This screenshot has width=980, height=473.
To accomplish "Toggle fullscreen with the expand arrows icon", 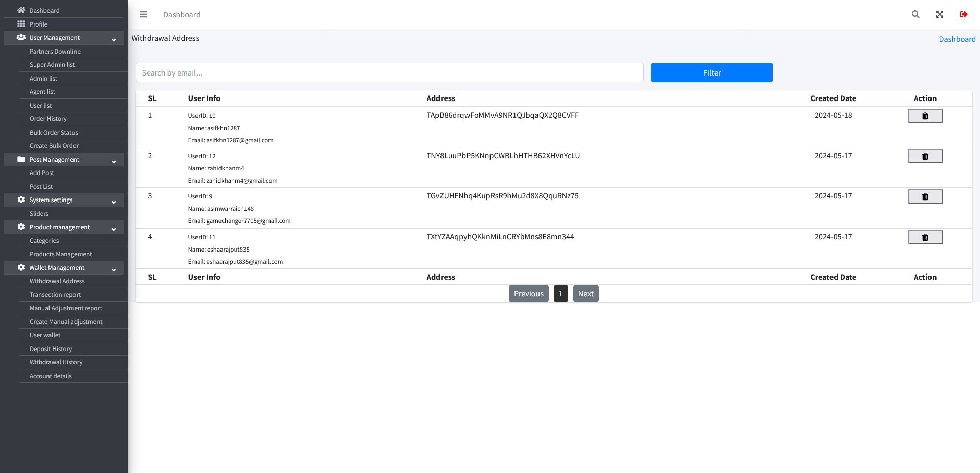I will pyautogui.click(x=940, y=14).
